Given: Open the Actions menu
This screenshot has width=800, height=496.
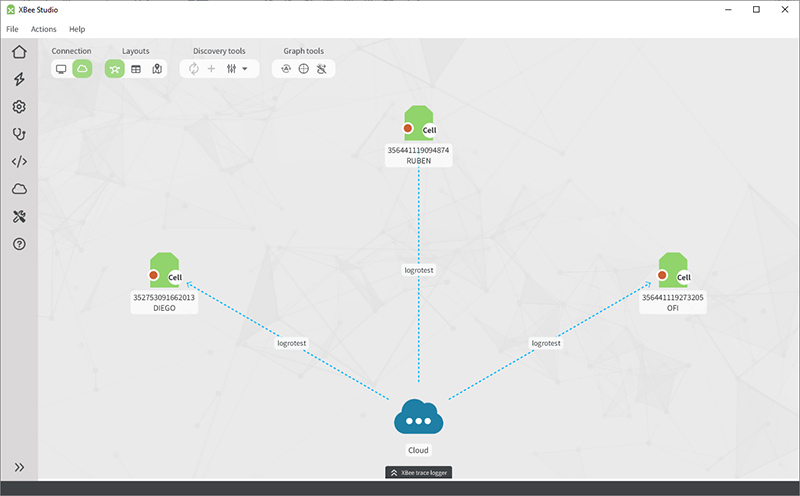Looking at the screenshot, I should click(44, 29).
